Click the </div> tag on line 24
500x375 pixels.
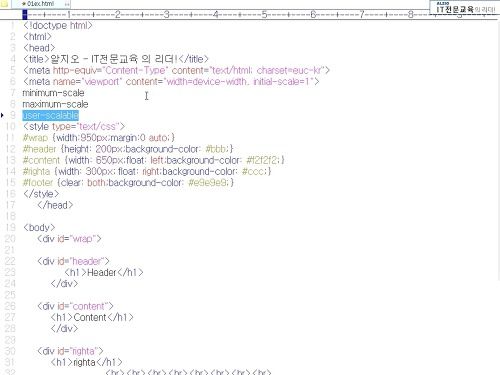(x=64, y=284)
